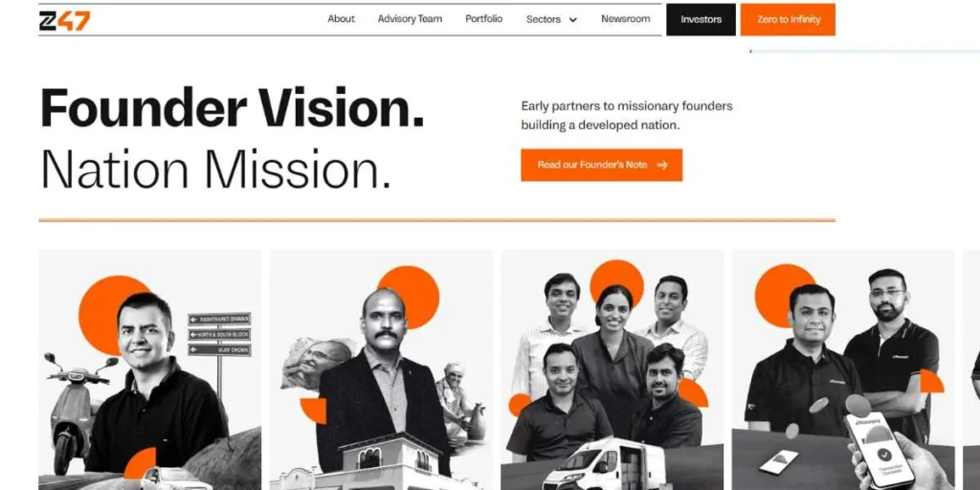
Task: Visit the Newsroom link
Action: [626, 19]
